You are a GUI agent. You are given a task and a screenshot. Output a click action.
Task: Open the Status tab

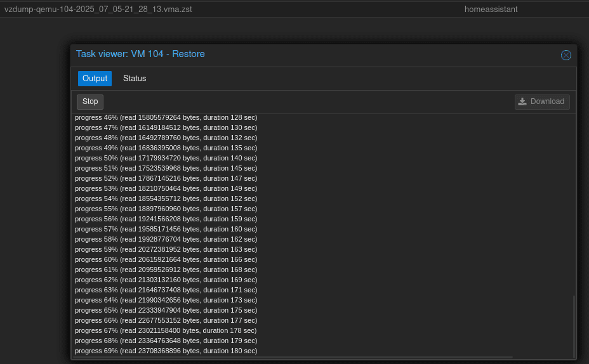pyautogui.click(x=135, y=79)
